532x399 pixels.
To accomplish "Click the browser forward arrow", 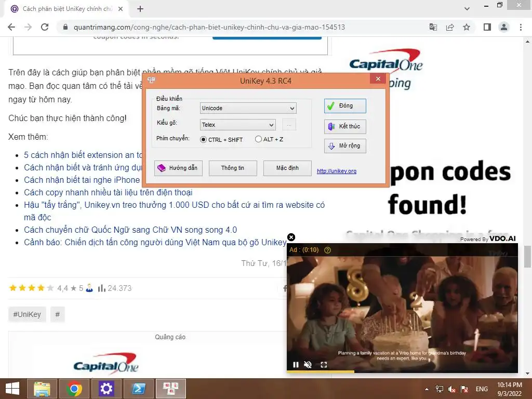I will click(x=28, y=27).
